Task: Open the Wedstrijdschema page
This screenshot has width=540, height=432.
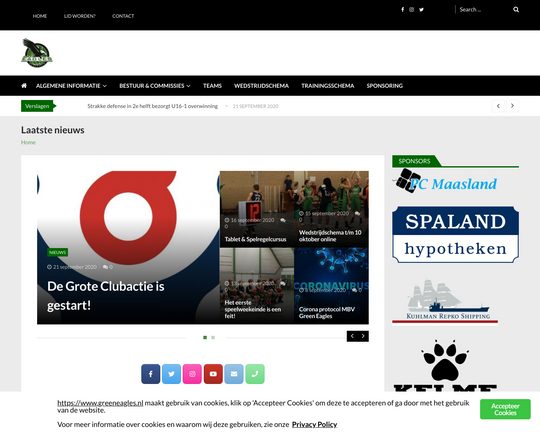Action: point(261,85)
